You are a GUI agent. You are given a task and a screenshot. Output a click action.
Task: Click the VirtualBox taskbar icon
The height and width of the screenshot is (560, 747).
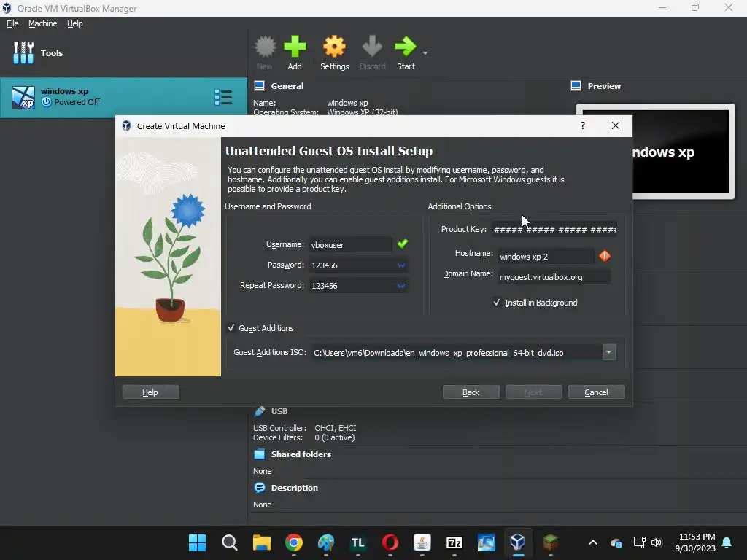click(518, 542)
